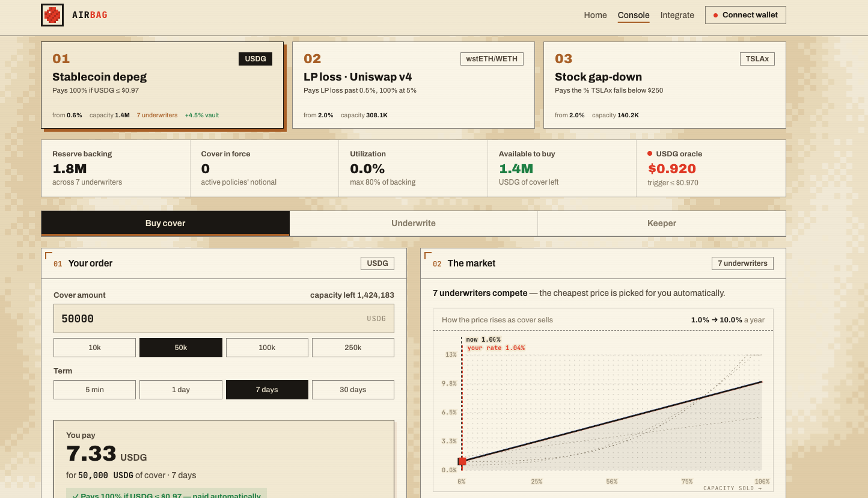Switch to the Keeper tab
868x498 pixels.
(x=662, y=223)
